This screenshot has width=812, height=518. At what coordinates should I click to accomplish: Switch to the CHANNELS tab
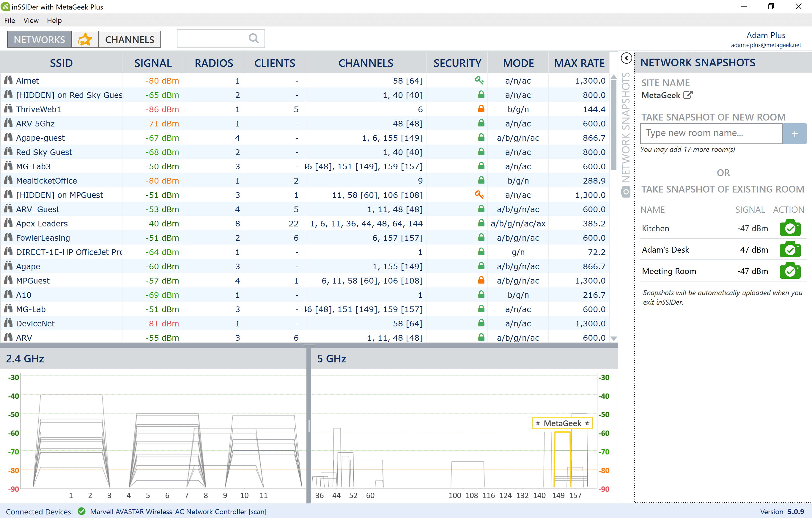click(x=130, y=40)
